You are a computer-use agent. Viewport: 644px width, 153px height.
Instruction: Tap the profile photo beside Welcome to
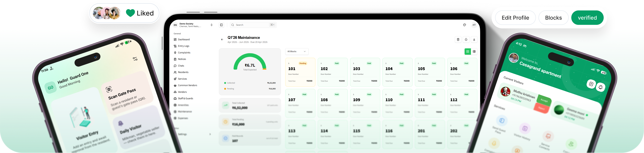514,58
